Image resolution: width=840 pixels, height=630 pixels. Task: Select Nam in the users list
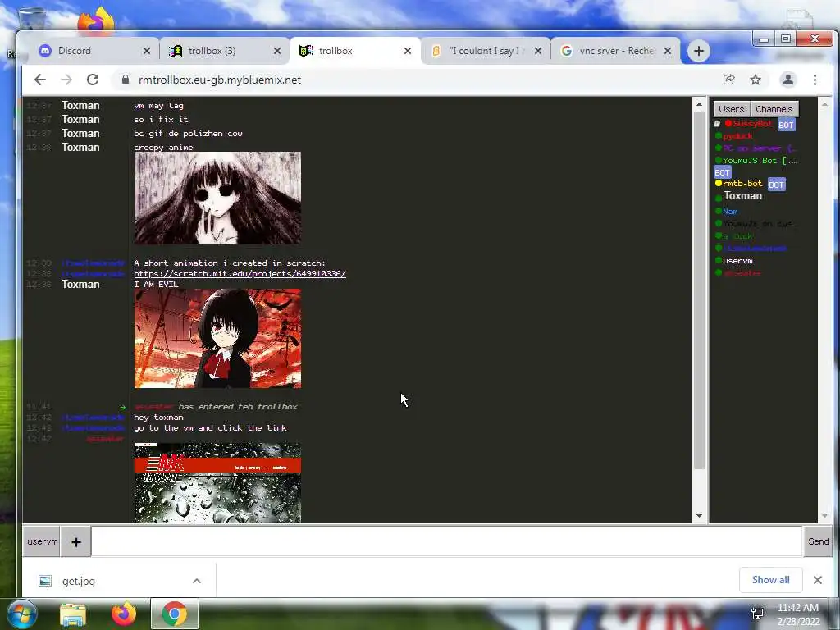(x=730, y=212)
